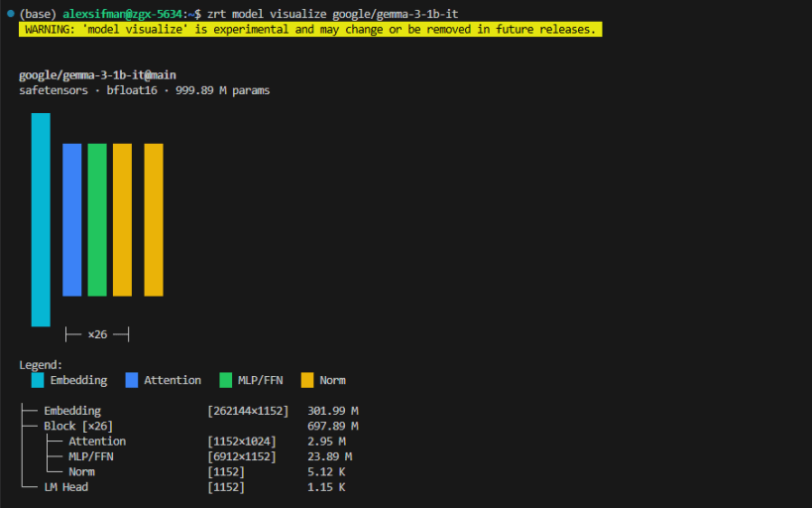Click the [262144×1152] embedding shape
The image size is (812, 508).
click(248, 411)
